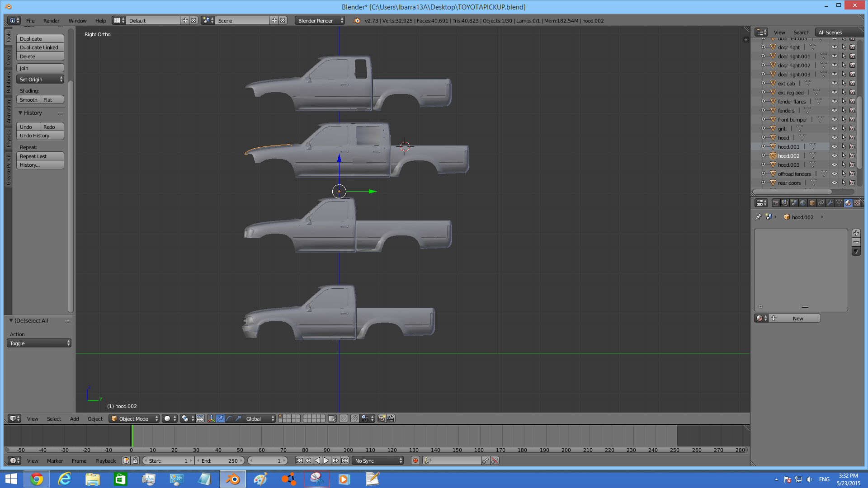Click the New material button
The width and height of the screenshot is (868, 488).
797,319
